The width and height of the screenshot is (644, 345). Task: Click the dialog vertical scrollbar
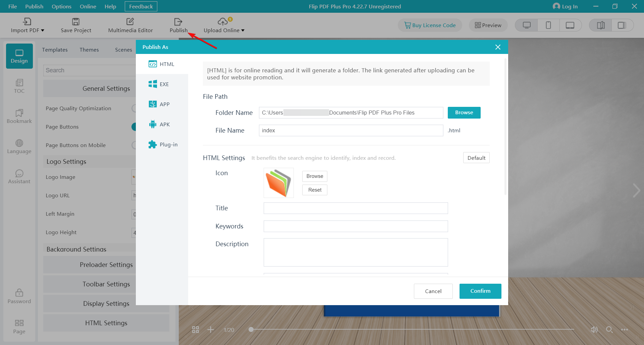pos(505,127)
